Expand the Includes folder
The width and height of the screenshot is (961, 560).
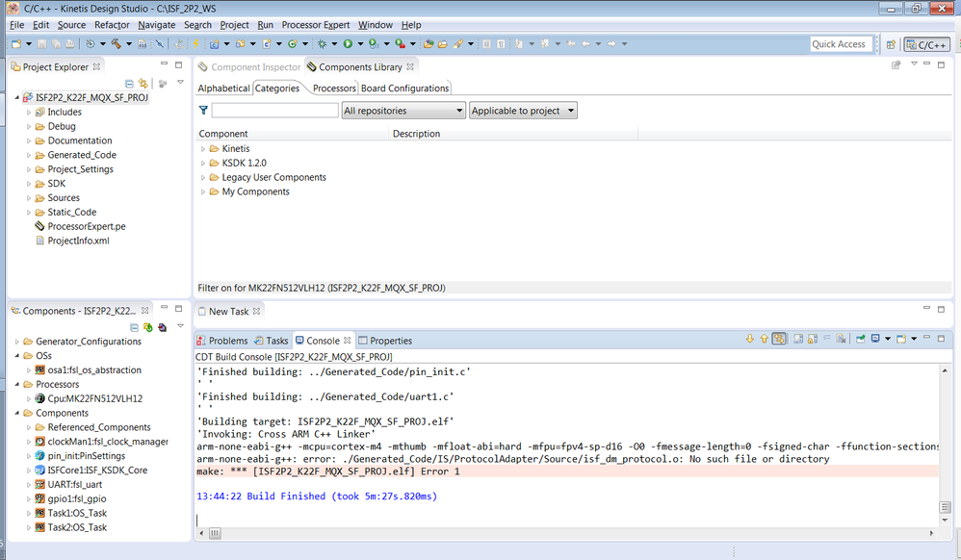point(29,113)
